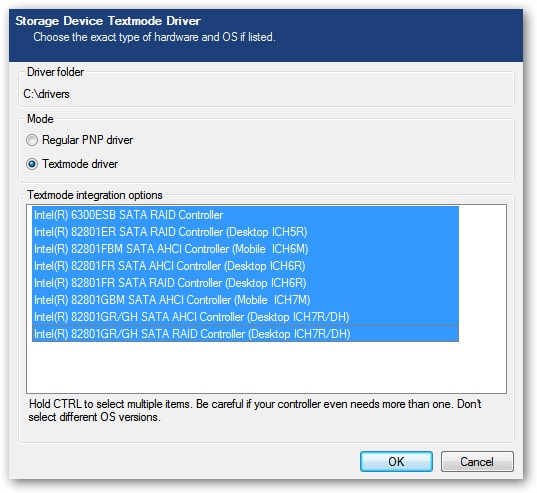Click the Regular PNP driver label text
The width and height of the screenshot is (537, 493).
87,140
